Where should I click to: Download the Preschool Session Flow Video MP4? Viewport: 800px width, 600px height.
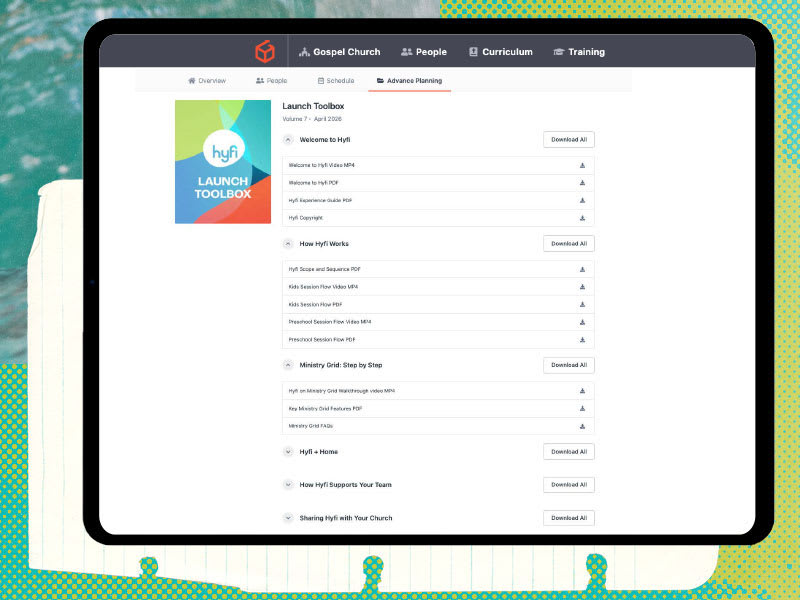582,322
